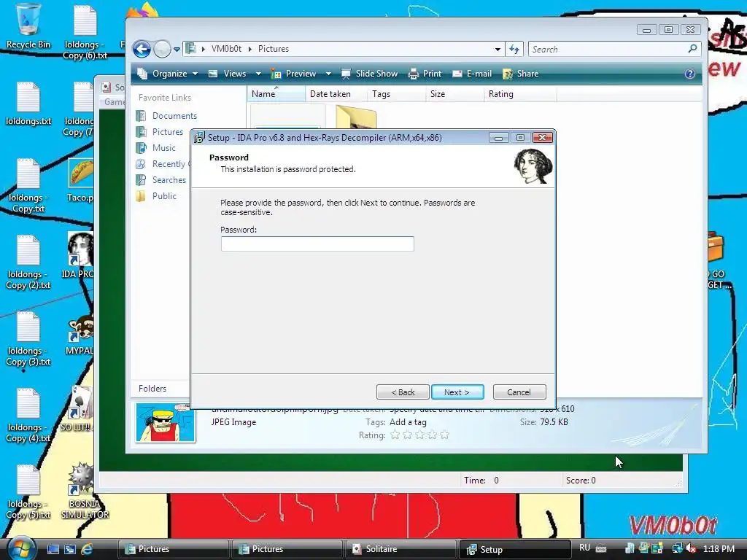The image size is (747, 560).
Task: Click Preview in explorer toolbar
Action: (295, 74)
